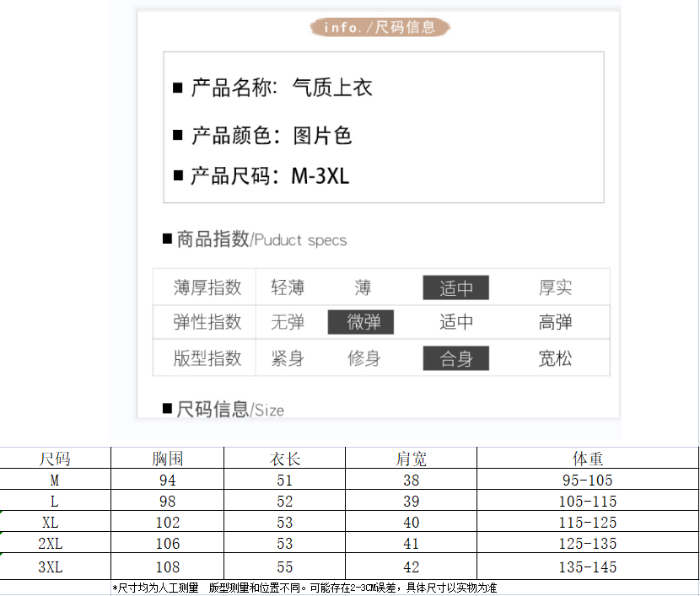The image size is (700, 596).
Task: Select weight cell '125-135'
Action: click(588, 543)
